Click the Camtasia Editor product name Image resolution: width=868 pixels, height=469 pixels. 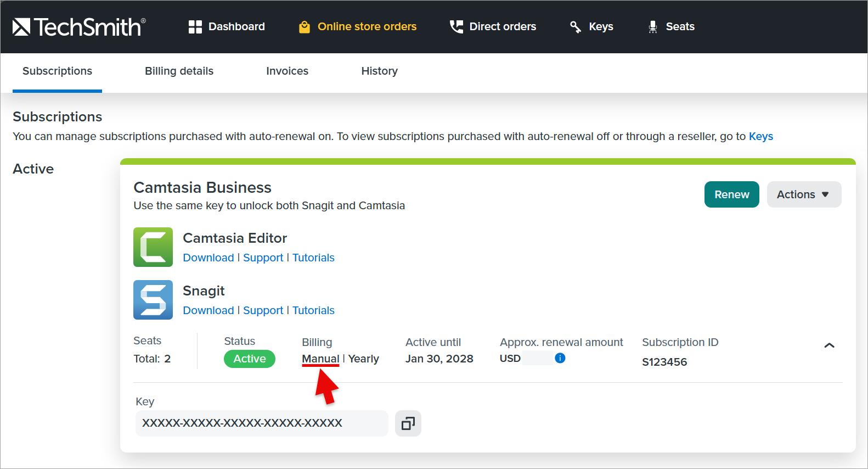[235, 238]
